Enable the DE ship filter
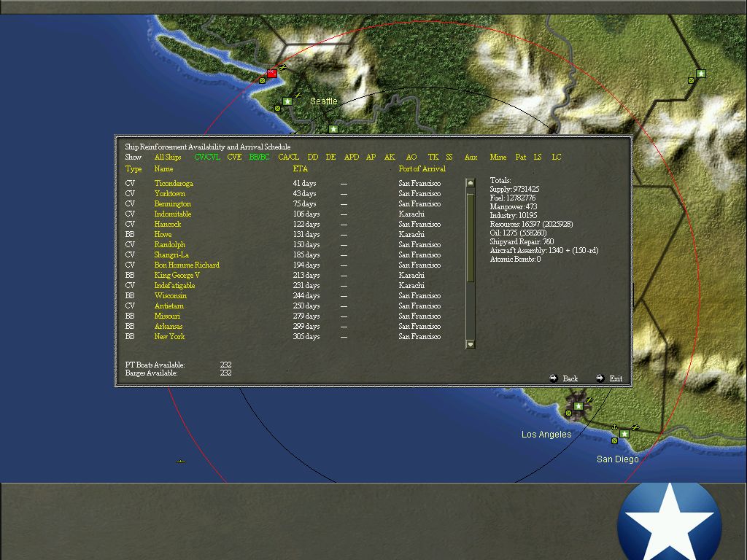The height and width of the screenshot is (560, 747). tap(331, 157)
